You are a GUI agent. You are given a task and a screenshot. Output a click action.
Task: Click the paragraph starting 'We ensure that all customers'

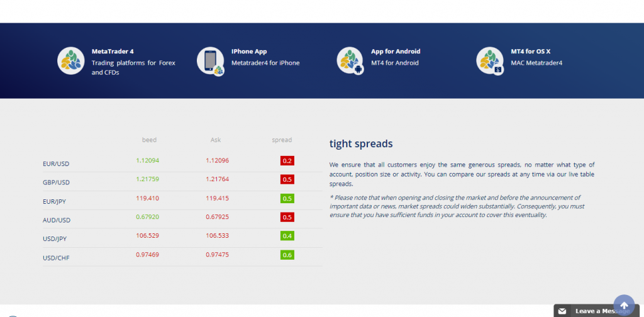click(462, 174)
